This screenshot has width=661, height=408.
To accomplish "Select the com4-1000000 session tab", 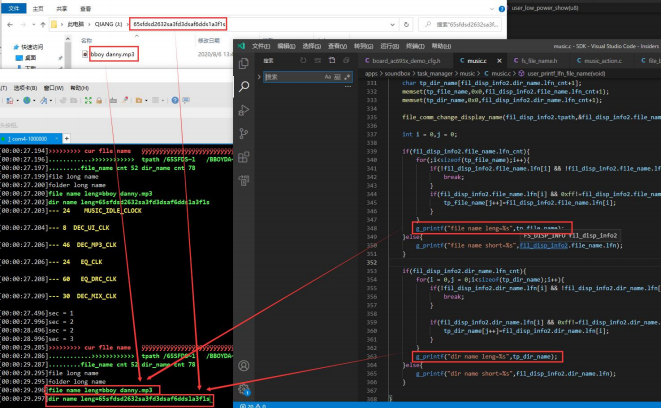I will (31, 138).
